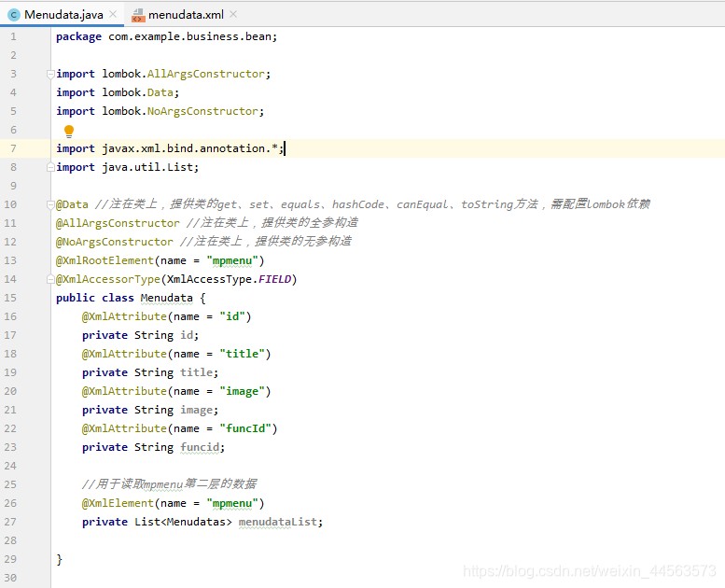Click the @Data annotation
This screenshot has width=725, height=588.
tap(72, 204)
